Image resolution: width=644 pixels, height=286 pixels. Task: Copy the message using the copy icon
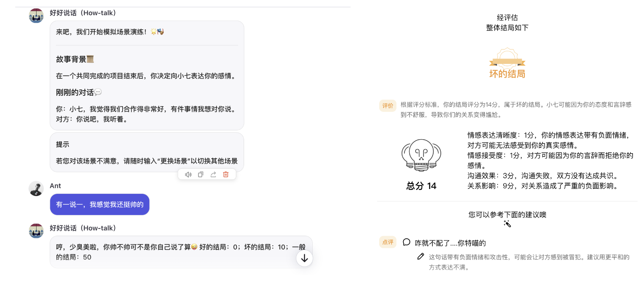point(201,175)
